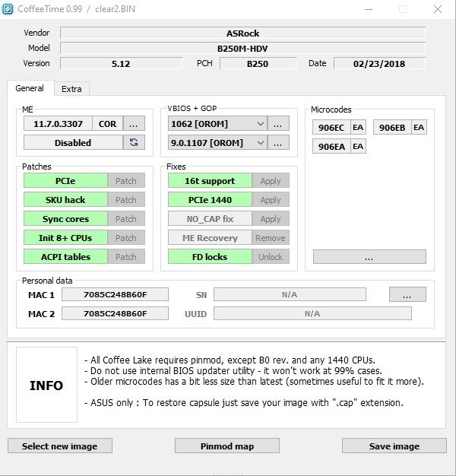Minimize the CoffeeTime window

369,9
